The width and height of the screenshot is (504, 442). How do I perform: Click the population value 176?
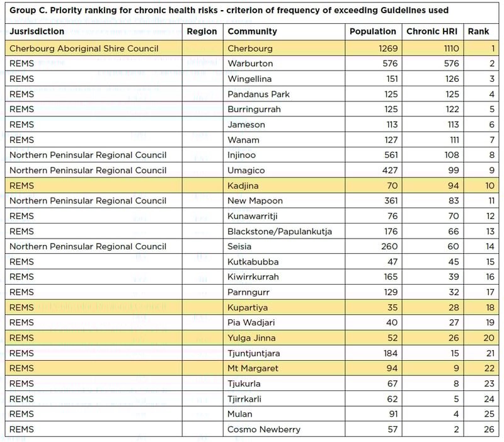pos(391,232)
